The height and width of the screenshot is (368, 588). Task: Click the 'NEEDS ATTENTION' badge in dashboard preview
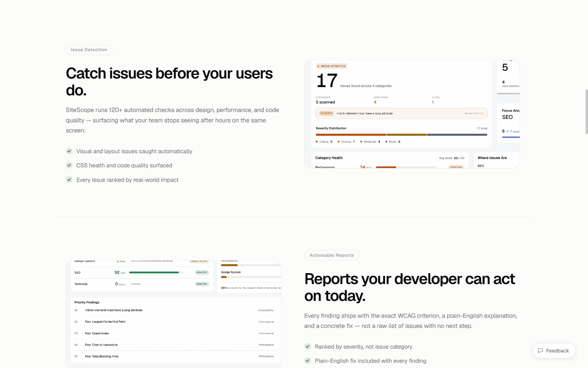pos(332,66)
